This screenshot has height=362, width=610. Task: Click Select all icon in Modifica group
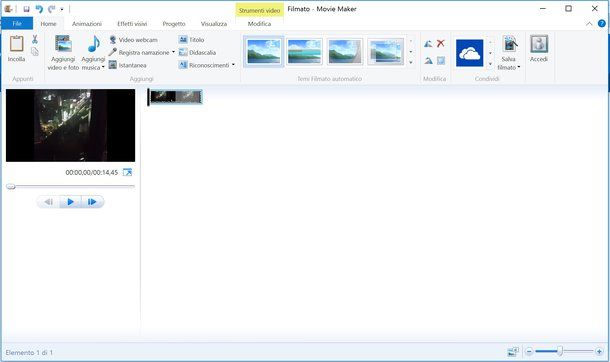pyautogui.click(x=440, y=61)
